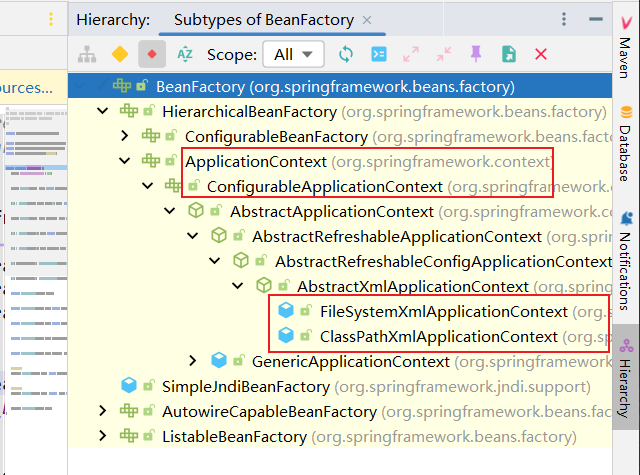Open the Notifications side tool window
This screenshot has width=640, height=475.
(x=626, y=261)
